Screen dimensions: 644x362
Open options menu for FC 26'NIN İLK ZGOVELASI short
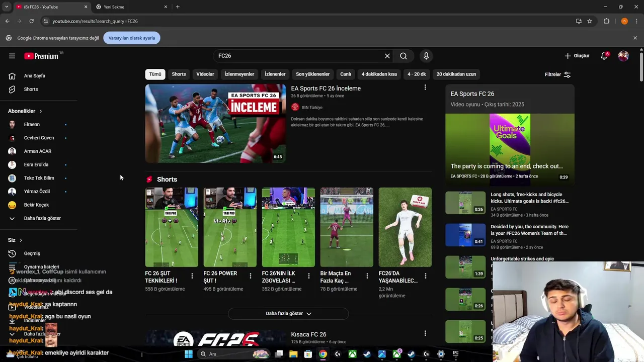click(309, 276)
